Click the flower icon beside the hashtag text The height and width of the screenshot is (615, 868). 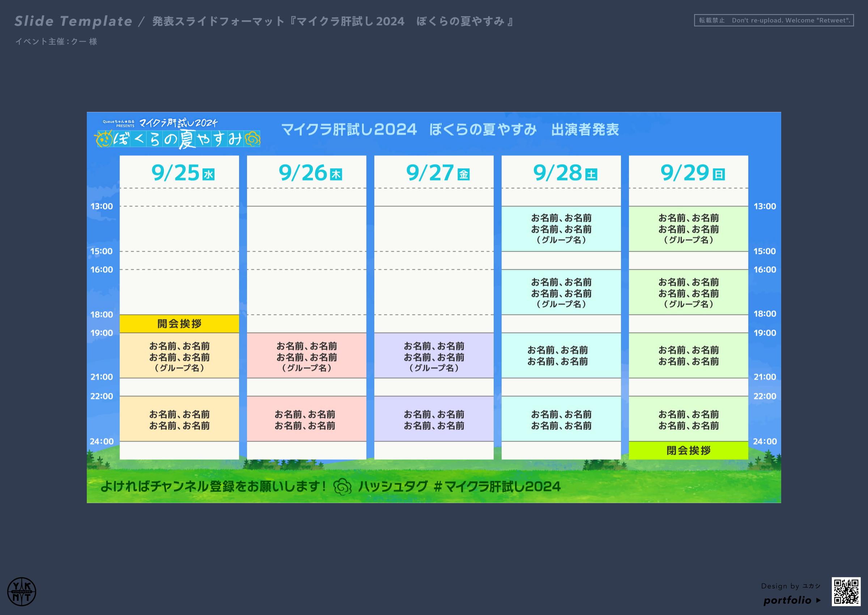(342, 487)
